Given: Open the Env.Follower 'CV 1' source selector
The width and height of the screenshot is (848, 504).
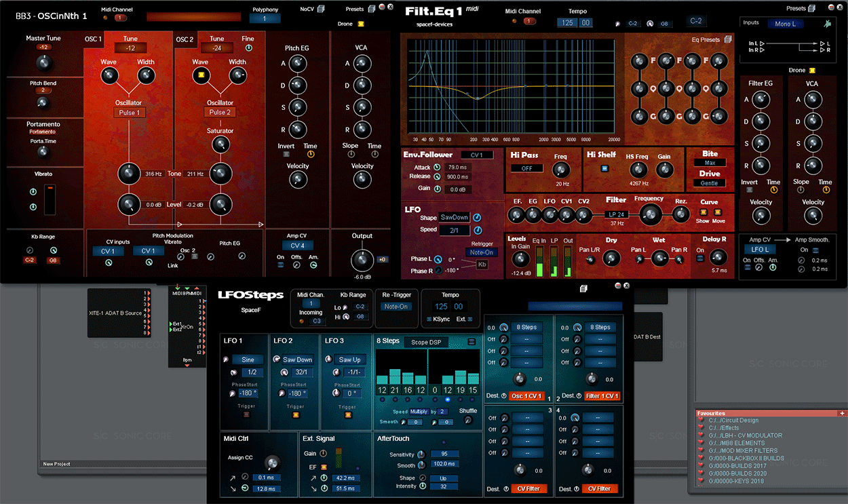Looking at the screenshot, I should tap(477, 155).
